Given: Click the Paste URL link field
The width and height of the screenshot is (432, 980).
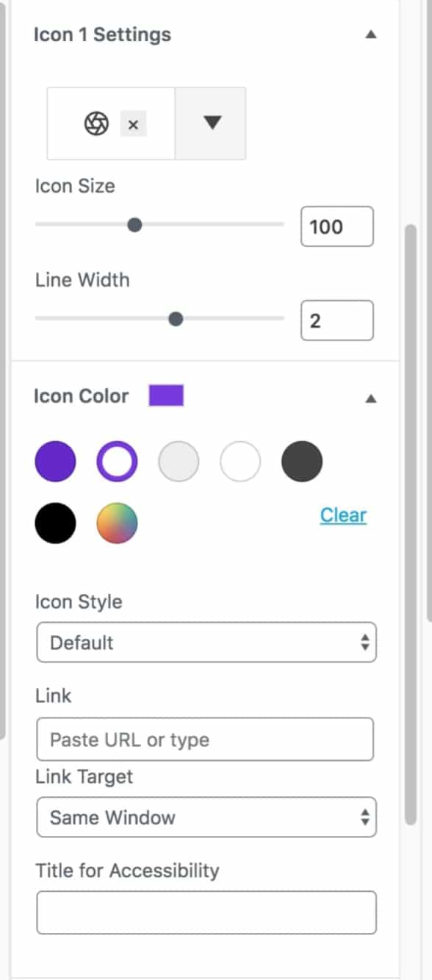Looking at the screenshot, I should (206, 739).
